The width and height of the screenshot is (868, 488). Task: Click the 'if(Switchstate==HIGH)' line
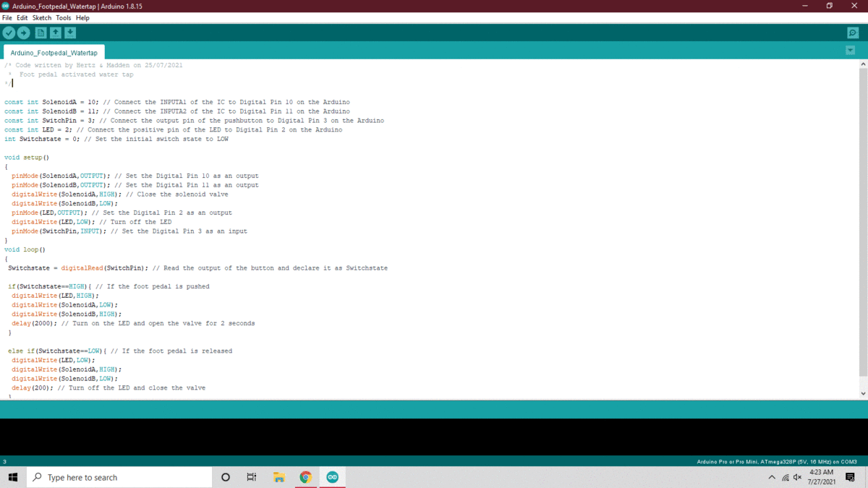pyautogui.click(x=109, y=286)
